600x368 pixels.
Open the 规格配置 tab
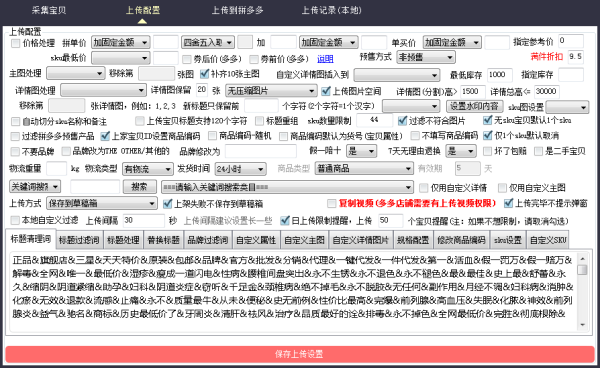pyautogui.click(x=413, y=240)
